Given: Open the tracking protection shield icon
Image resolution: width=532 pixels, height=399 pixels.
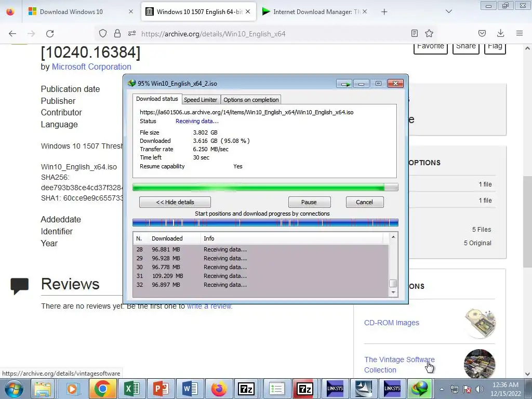Looking at the screenshot, I should point(103,33).
